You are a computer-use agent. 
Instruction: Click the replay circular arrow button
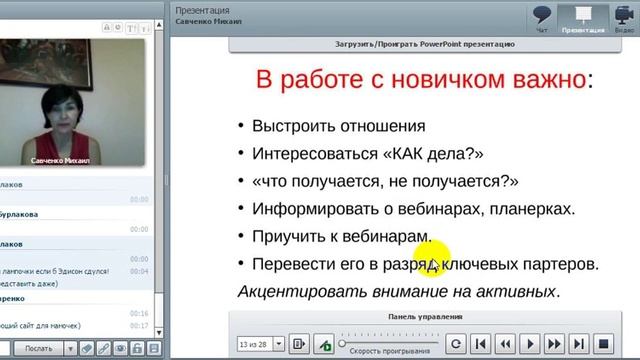pos(456,344)
